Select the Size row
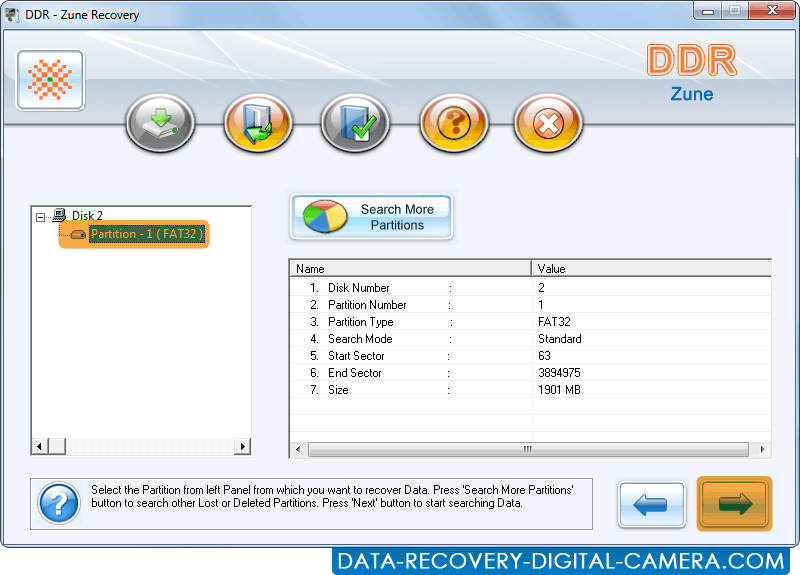 pos(531,390)
